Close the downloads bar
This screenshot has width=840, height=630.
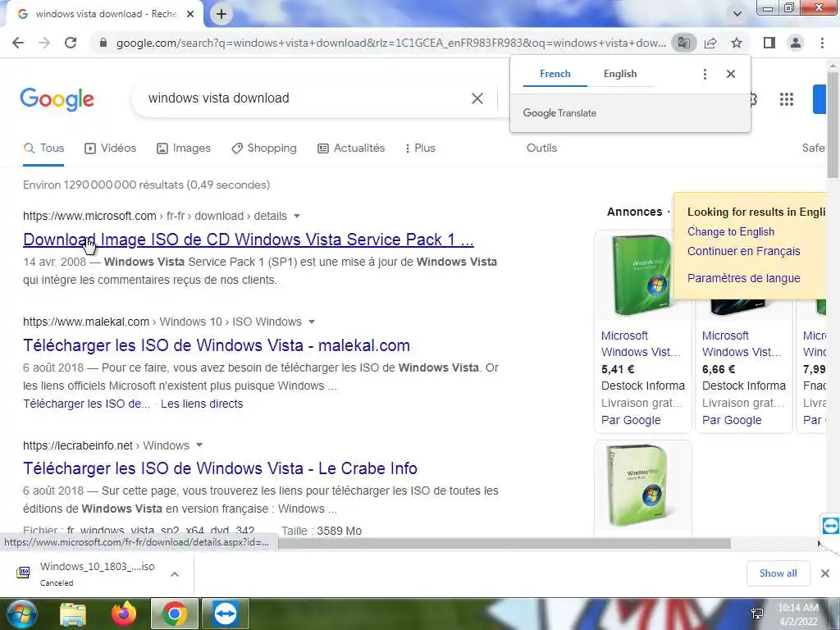tap(825, 573)
